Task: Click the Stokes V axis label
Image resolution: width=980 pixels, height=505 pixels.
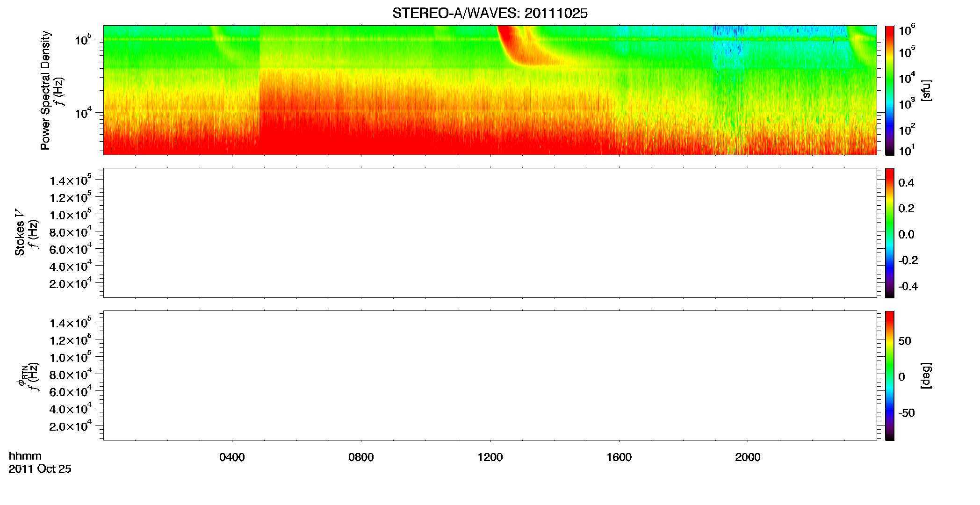Action: coord(20,232)
